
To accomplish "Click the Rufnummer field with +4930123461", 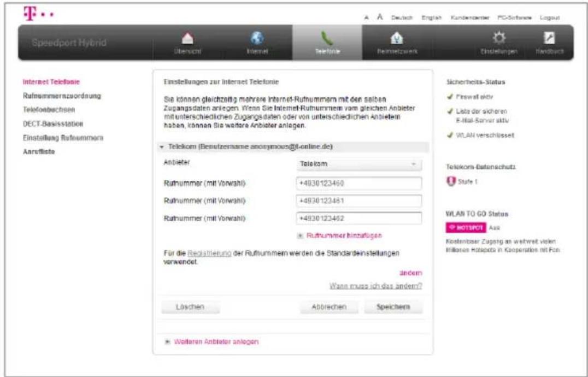I will point(359,201).
